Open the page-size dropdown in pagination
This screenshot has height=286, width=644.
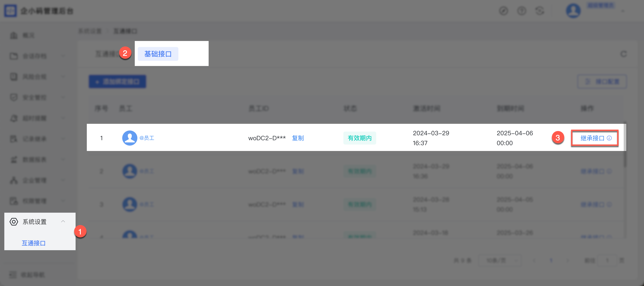(x=500, y=261)
